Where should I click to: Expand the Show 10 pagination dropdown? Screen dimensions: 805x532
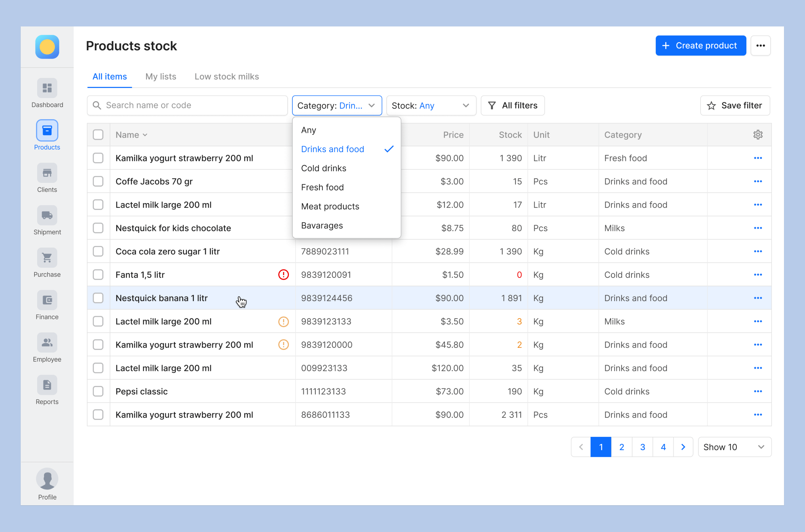(735, 447)
